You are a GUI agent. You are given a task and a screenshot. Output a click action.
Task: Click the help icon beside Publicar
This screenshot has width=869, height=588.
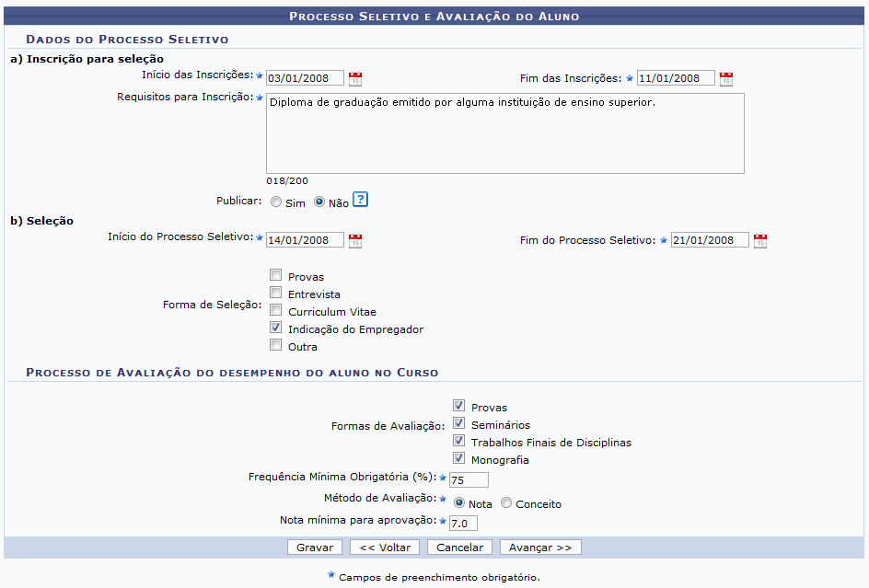[x=360, y=201]
